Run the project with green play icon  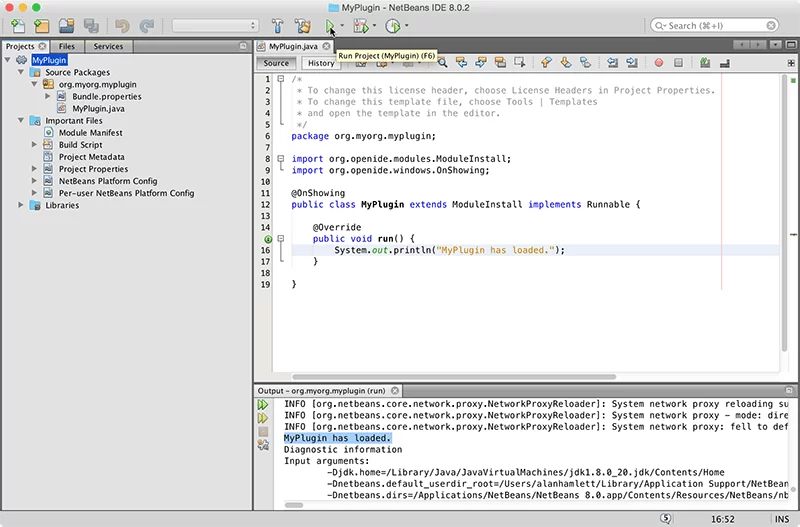coord(330,26)
